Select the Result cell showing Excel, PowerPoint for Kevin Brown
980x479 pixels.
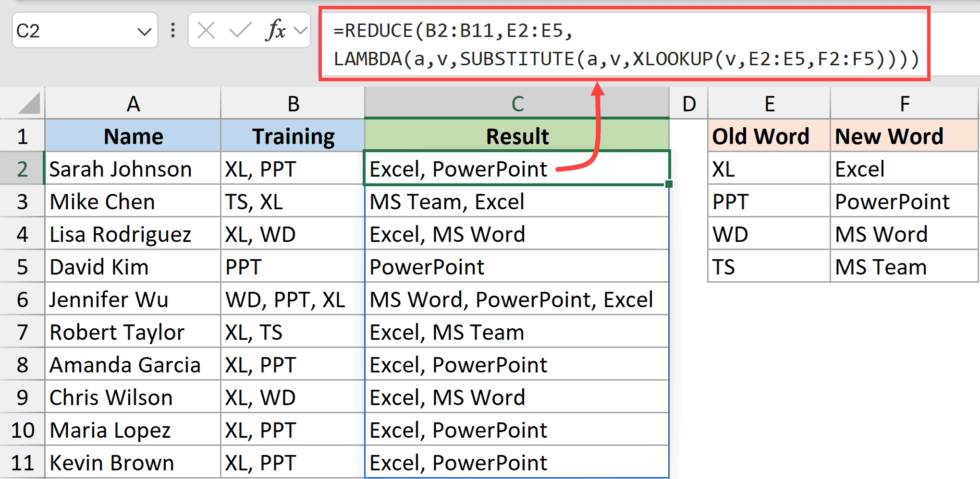click(x=516, y=462)
